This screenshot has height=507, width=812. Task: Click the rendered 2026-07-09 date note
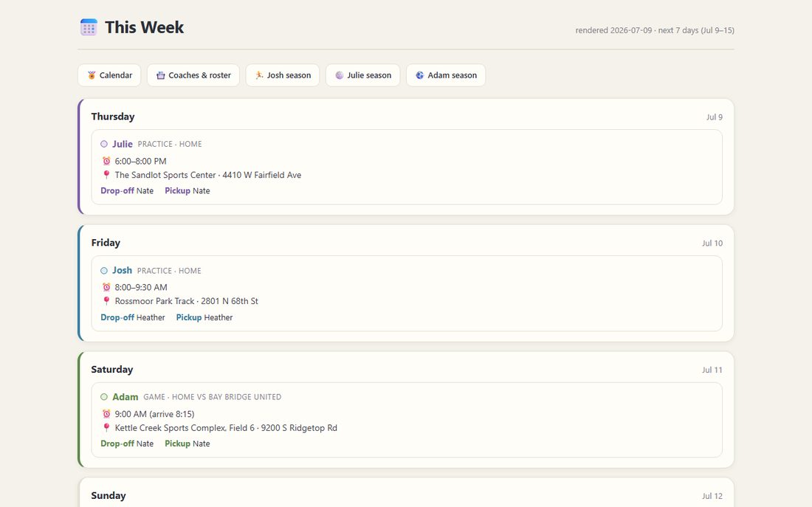pos(655,30)
